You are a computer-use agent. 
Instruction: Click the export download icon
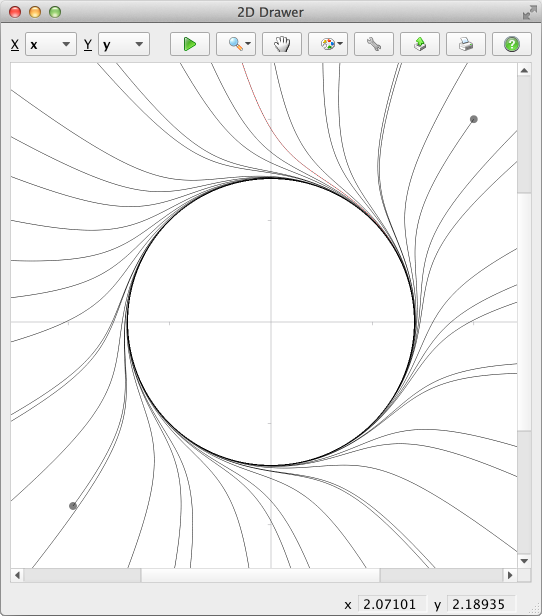[419, 44]
